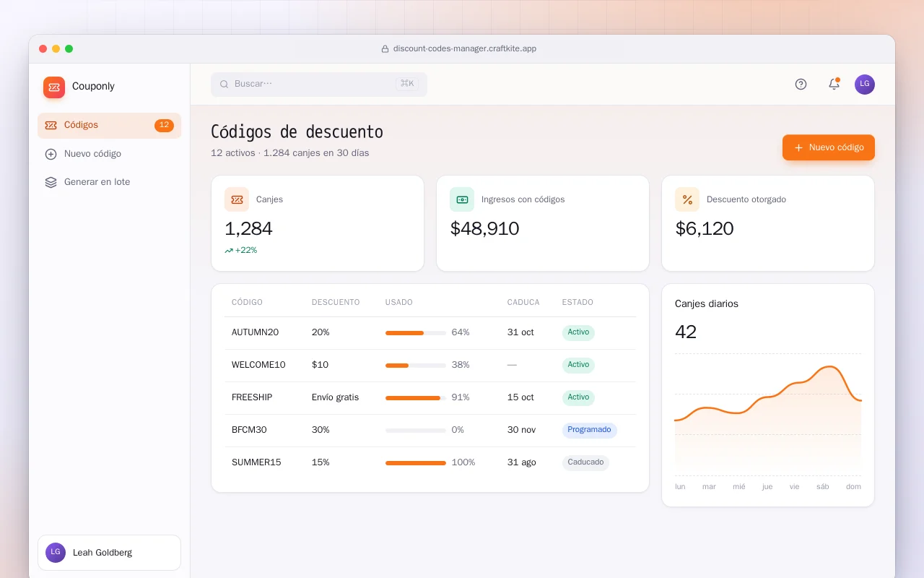The width and height of the screenshot is (924, 578).
Task: Click the 30 nov expiry date
Action: point(521,430)
